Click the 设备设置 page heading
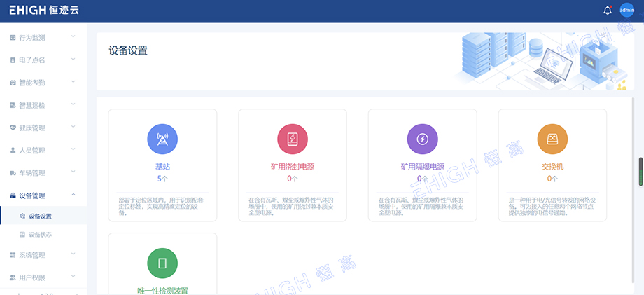 pyautogui.click(x=127, y=51)
